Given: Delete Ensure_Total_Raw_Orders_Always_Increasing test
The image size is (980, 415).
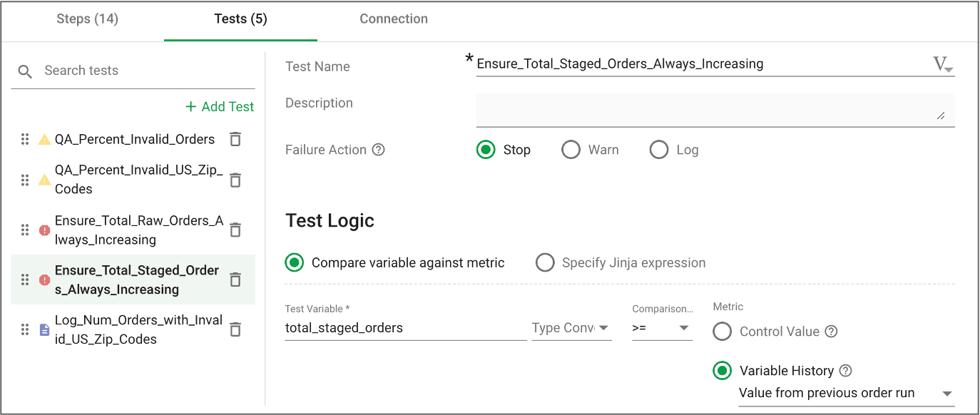Looking at the screenshot, I should click(x=235, y=230).
